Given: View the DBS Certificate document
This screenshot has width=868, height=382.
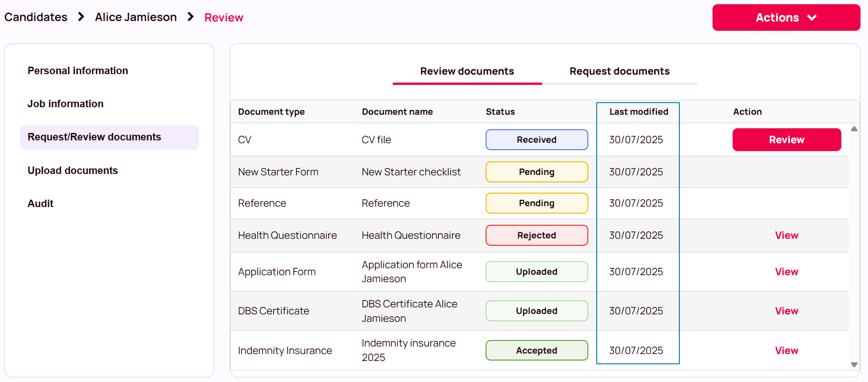Looking at the screenshot, I should (787, 311).
